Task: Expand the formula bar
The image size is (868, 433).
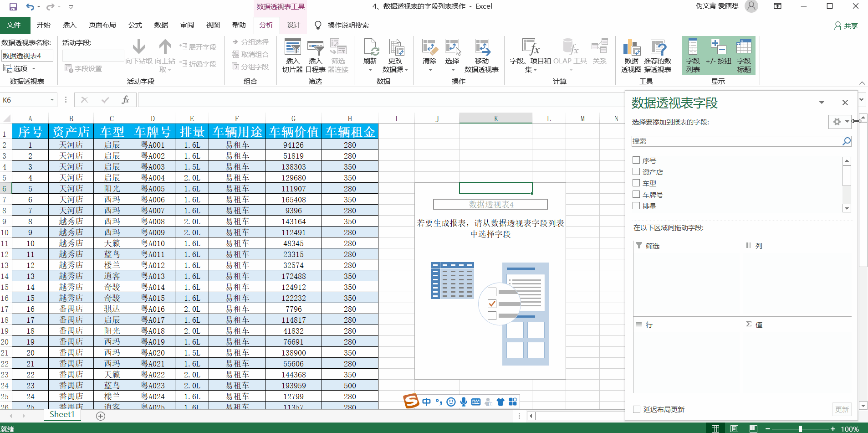Action: coord(862,99)
